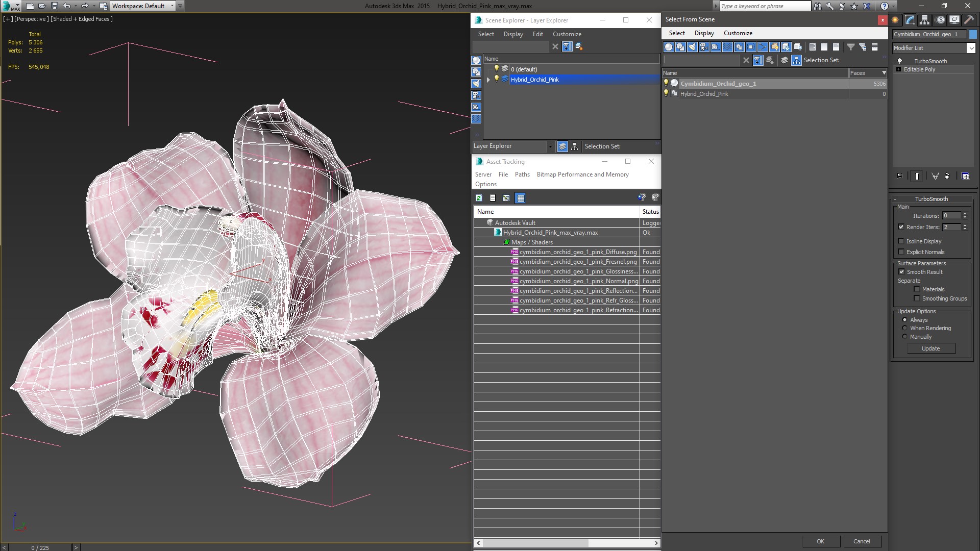
Task: Uncheck the Smooth Result checkbox
Action: 901,272
